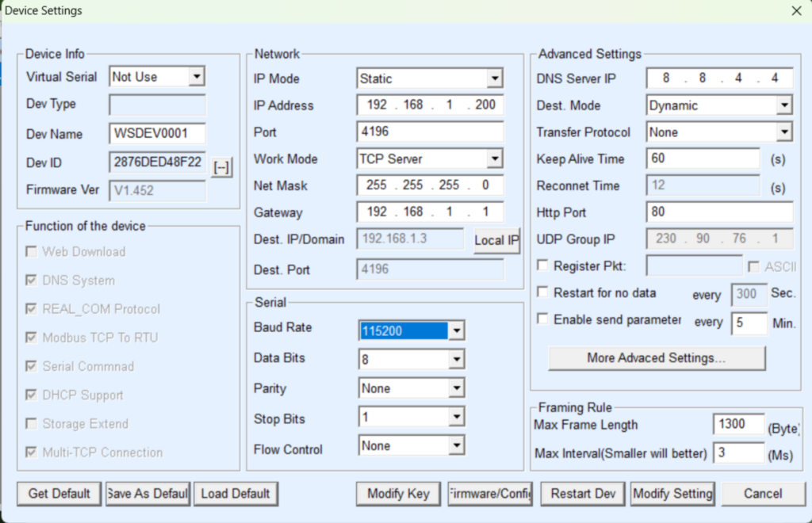Viewport: 812px width, 523px height.
Task: Click the Max Frame Length field
Action: [738, 424]
